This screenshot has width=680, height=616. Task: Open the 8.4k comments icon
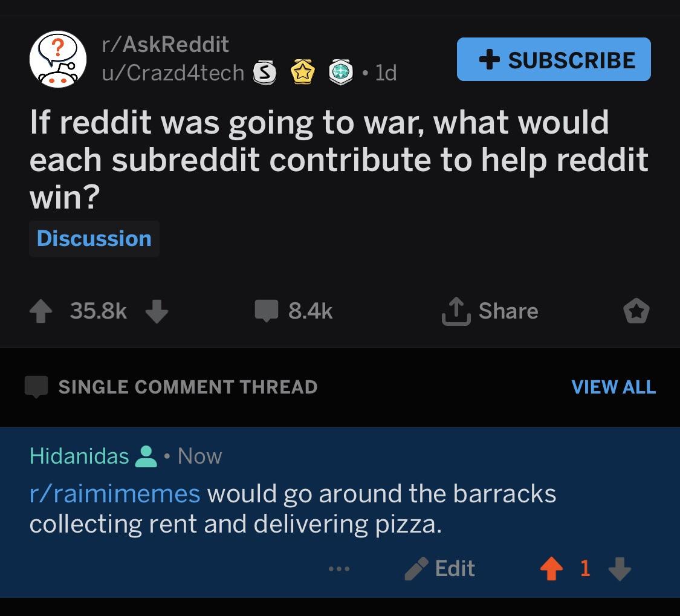(x=267, y=311)
